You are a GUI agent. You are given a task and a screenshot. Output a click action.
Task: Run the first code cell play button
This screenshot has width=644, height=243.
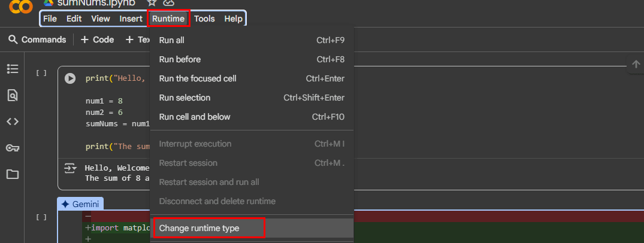70,78
